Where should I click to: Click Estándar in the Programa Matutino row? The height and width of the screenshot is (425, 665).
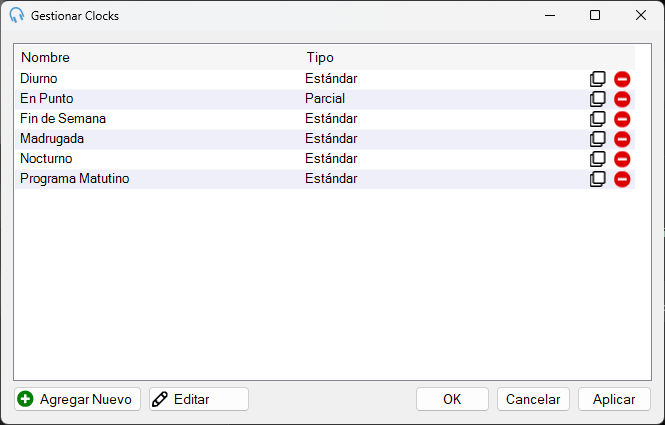331,178
